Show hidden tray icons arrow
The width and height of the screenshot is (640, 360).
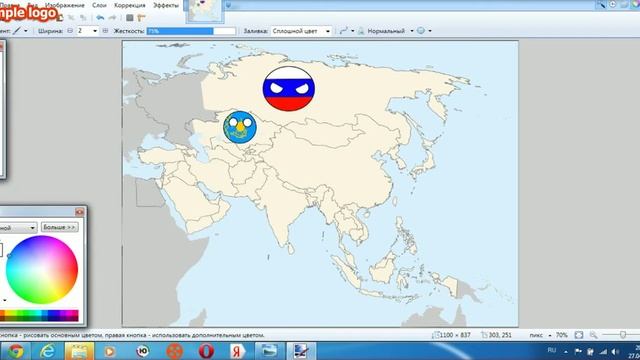[x=566, y=351]
